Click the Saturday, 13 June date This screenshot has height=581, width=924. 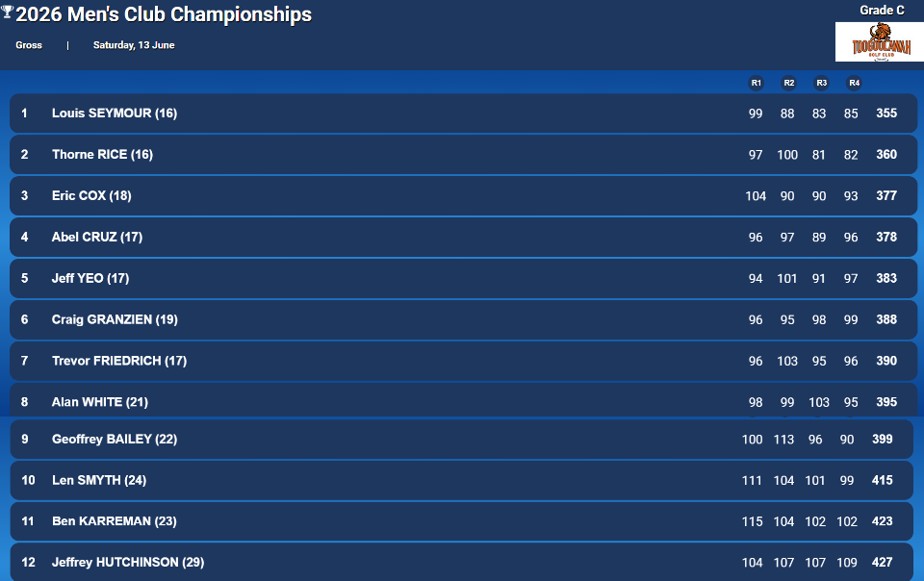coord(134,45)
